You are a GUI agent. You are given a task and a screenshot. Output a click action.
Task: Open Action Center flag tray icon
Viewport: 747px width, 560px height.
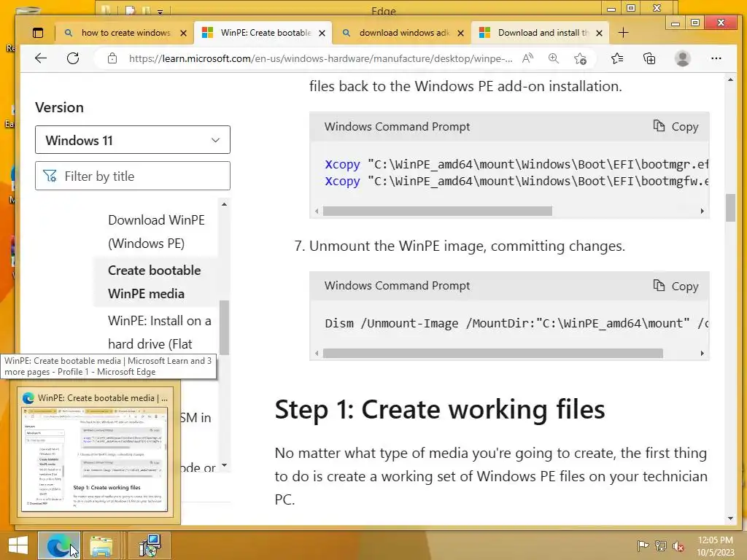coord(643,546)
